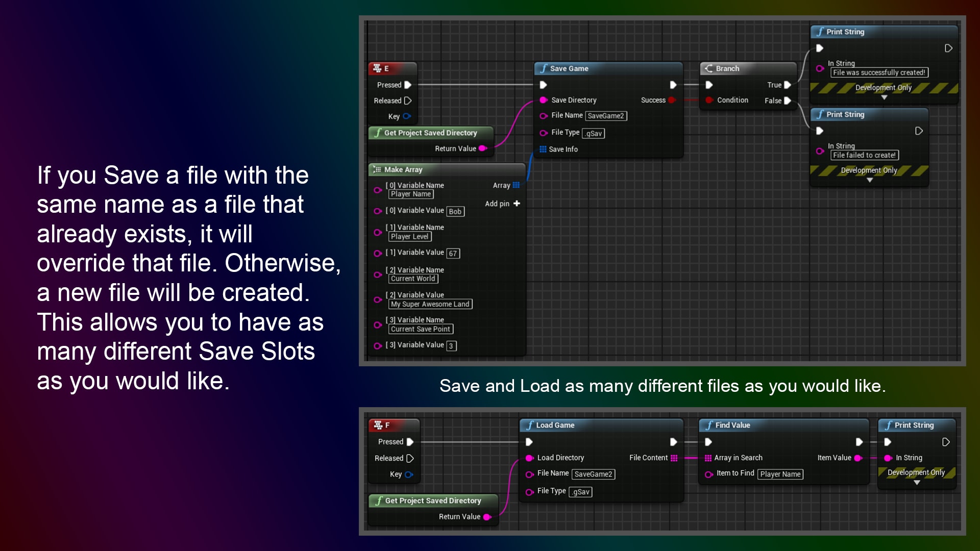Click the f icon on the Save Game node header

tap(544, 68)
